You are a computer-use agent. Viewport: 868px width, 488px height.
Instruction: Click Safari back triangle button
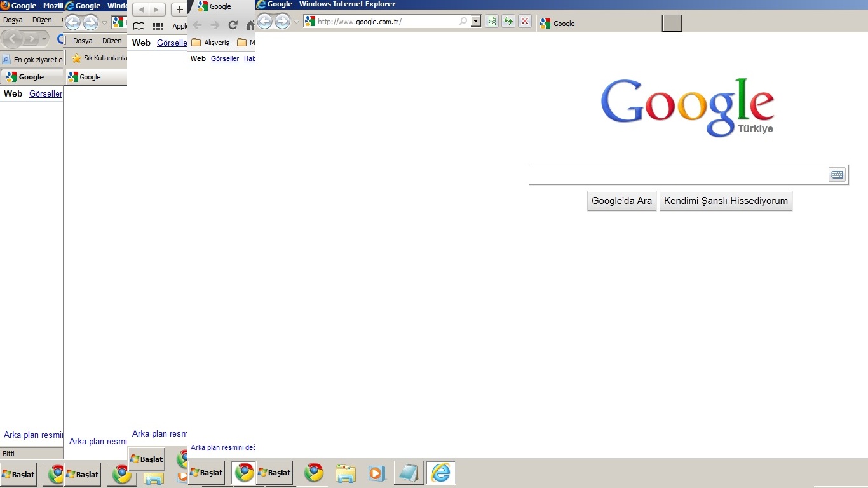click(x=140, y=10)
